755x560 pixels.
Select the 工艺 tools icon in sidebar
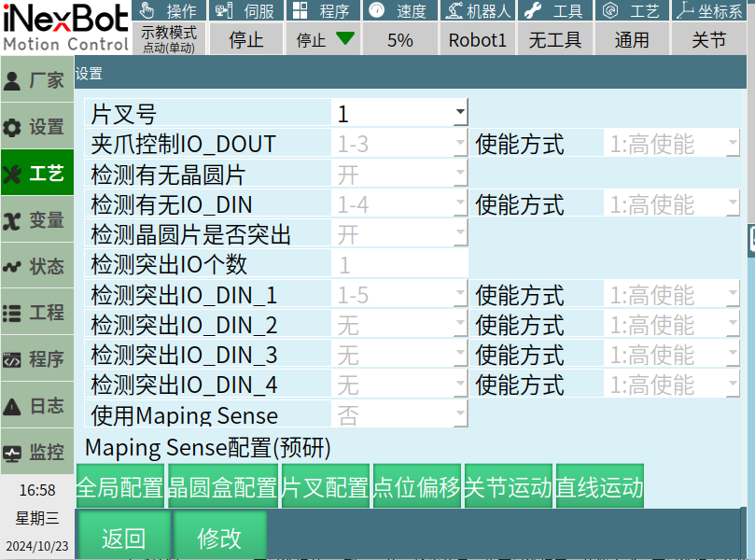[13, 174]
